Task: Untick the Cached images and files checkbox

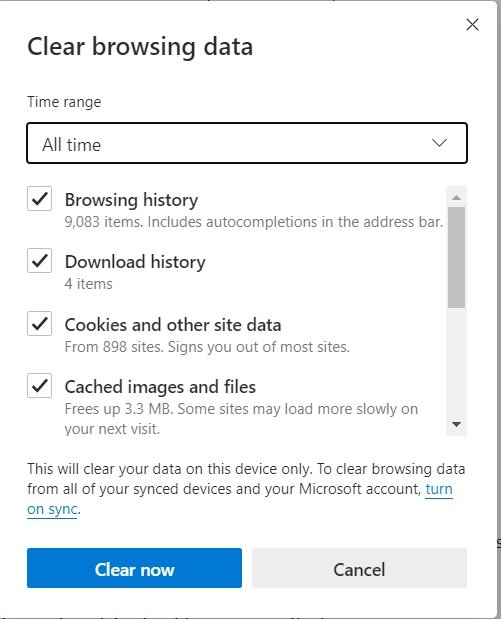Action: [39, 385]
